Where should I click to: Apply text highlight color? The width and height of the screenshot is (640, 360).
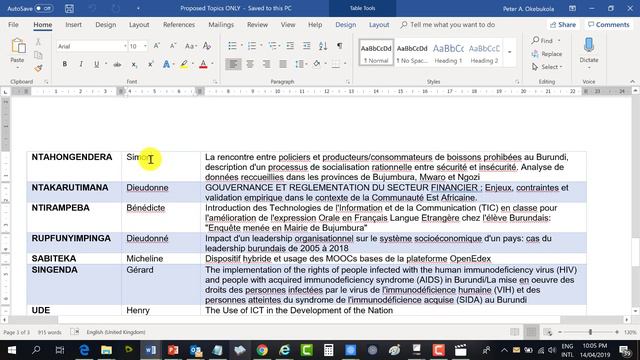[184, 64]
